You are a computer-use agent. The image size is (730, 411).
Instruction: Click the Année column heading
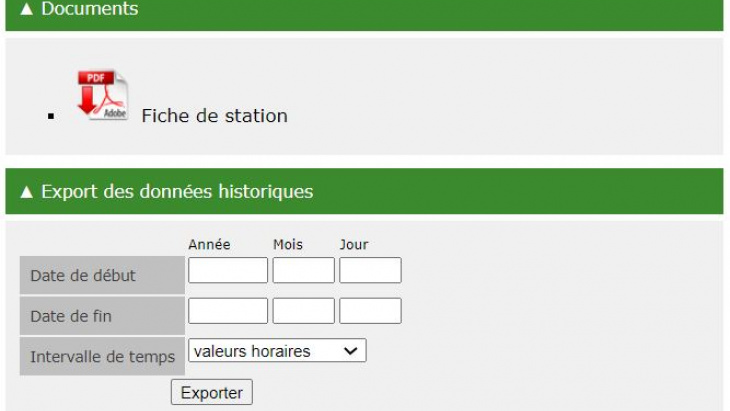pyautogui.click(x=209, y=244)
